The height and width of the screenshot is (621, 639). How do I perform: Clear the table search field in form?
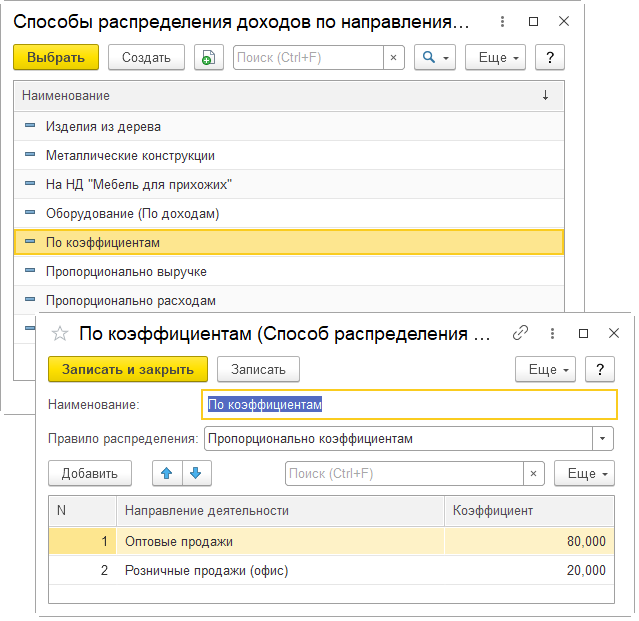click(x=534, y=473)
